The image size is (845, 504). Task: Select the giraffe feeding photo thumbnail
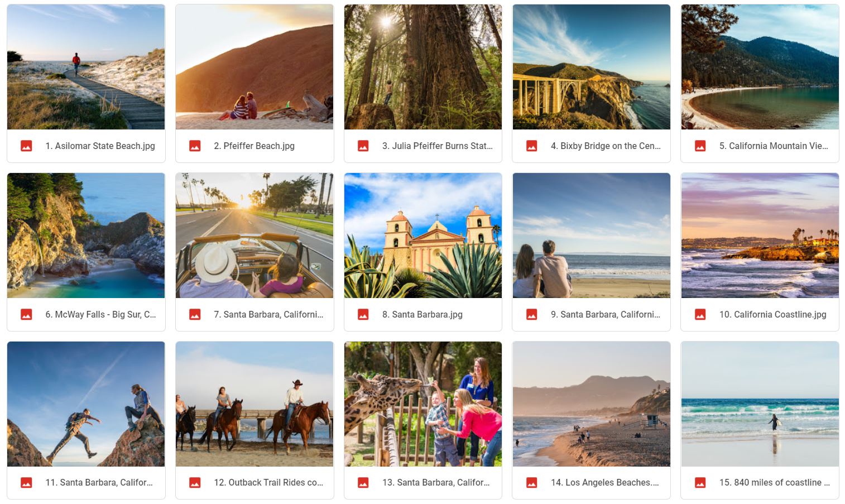pyautogui.click(x=423, y=404)
